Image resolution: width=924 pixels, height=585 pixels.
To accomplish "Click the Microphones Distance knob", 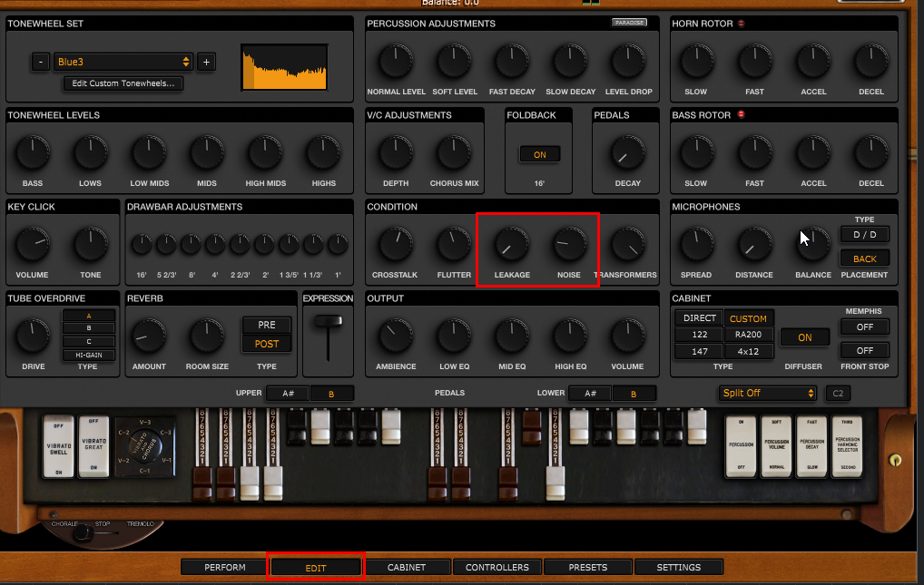I will pos(755,245).
